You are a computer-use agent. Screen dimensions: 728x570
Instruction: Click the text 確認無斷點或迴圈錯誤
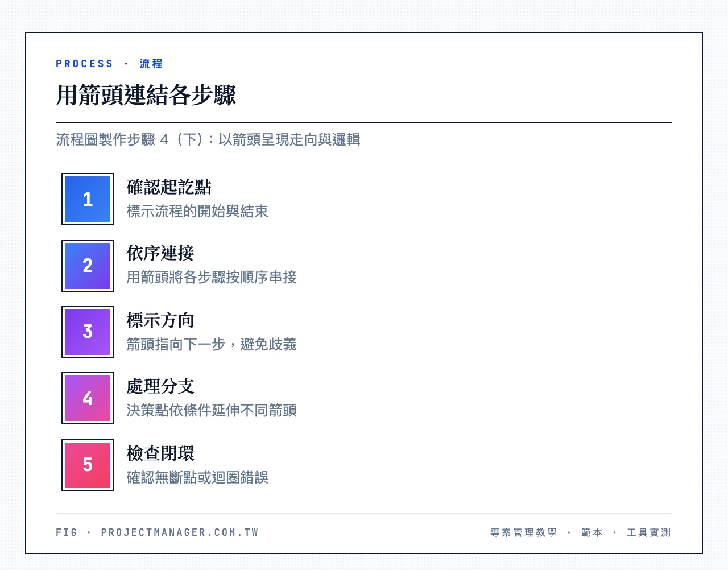197,477
